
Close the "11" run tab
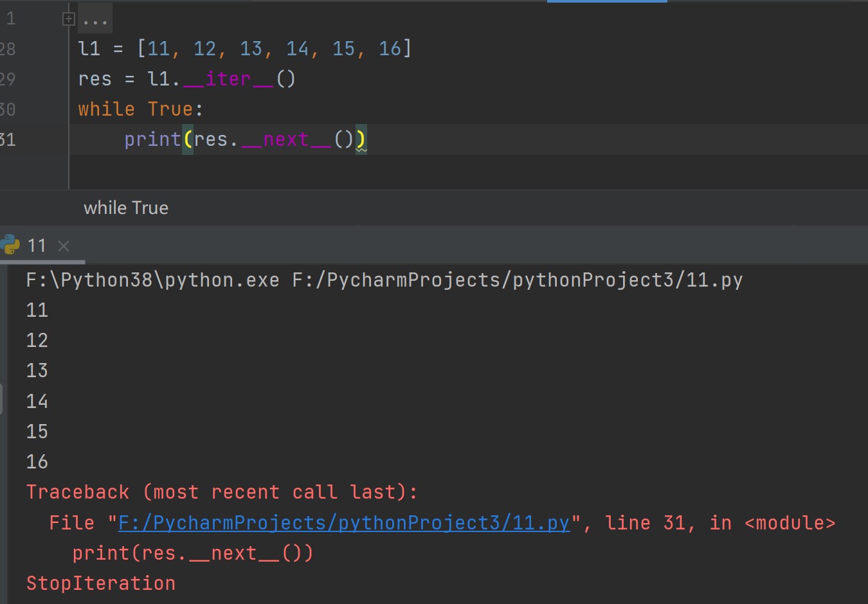tap(64, 245)
